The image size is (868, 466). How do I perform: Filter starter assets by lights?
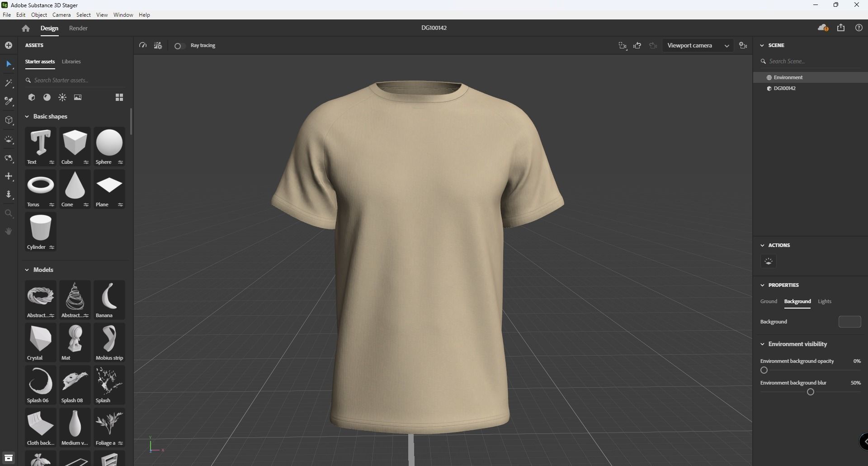pos(62,97)
